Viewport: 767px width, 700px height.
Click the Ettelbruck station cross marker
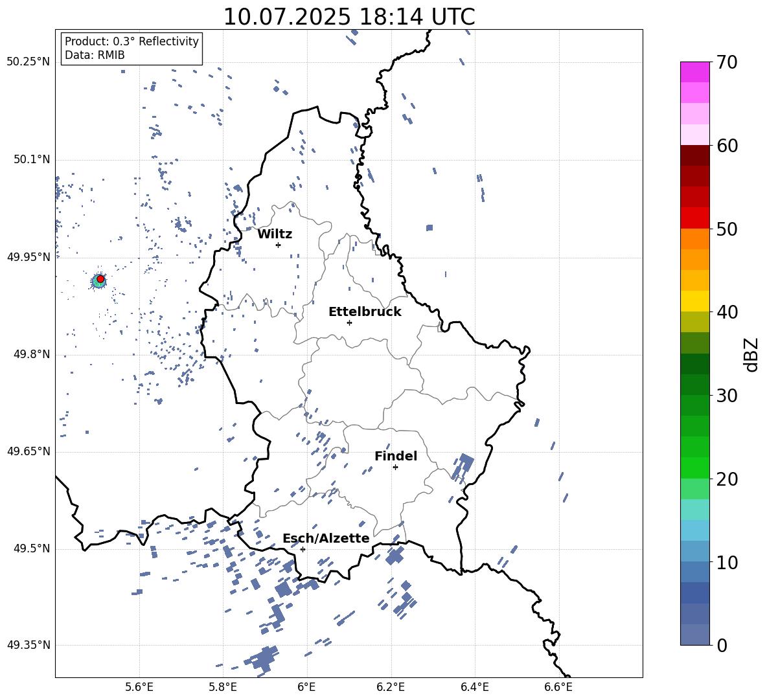[x=349, y=322]
